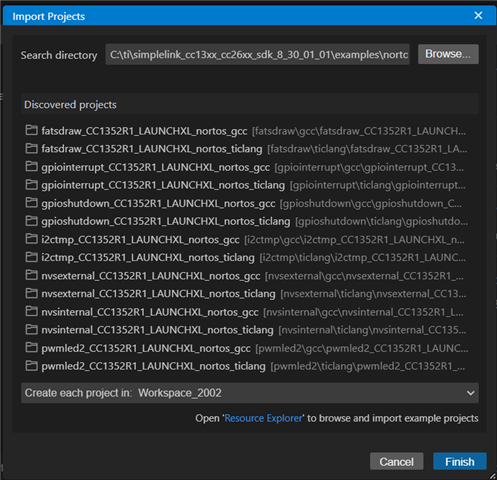Image resolution: width=497 pixels, height=480 pixels.
Task: Select gpiointerrupt_CC1352R1_LAUNCHXL_nortos_ticlang project name
Action: pos(163,185)
